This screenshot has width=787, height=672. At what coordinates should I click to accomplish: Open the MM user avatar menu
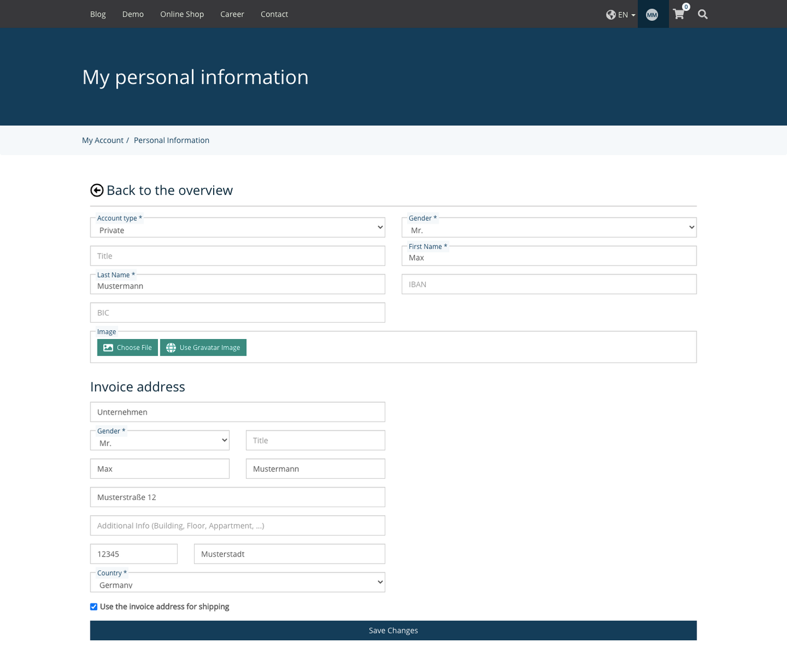652,14
